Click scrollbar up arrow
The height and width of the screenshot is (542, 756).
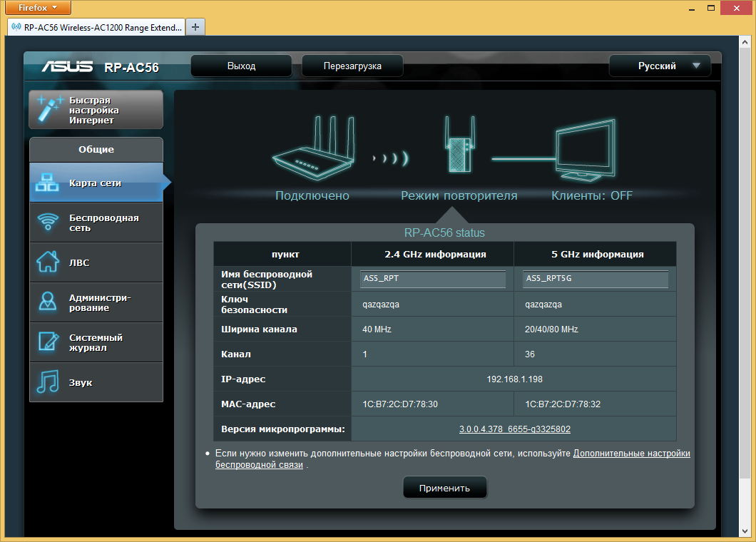point(745,43)
